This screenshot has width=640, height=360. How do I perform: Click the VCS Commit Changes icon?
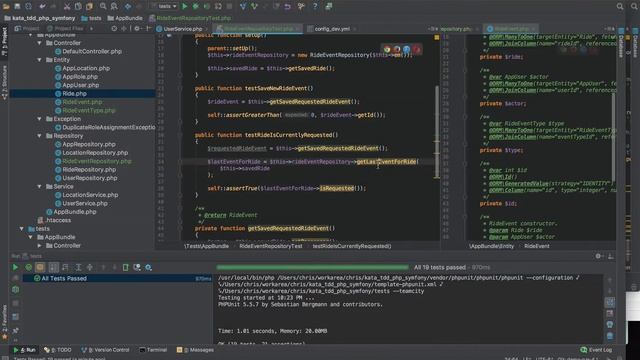[254, 6]
